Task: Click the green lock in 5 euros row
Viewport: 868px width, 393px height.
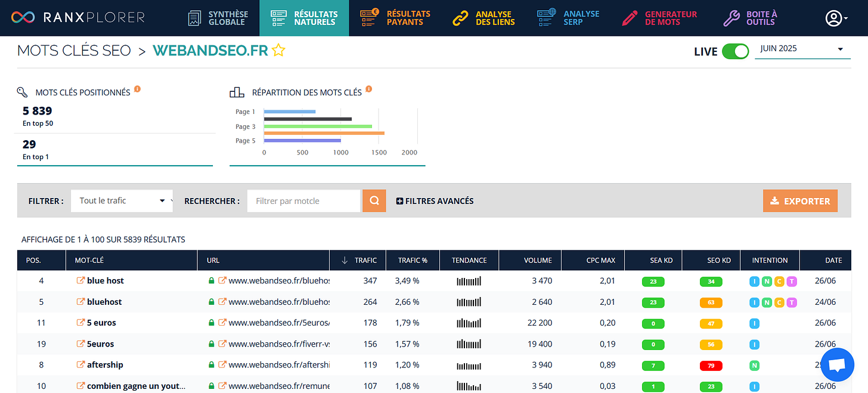Action: pyautogui.click(x=211, y=323)
